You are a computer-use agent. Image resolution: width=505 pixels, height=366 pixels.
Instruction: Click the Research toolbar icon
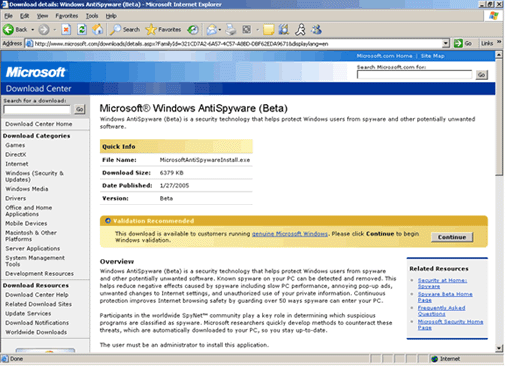[x=284, y=30]
